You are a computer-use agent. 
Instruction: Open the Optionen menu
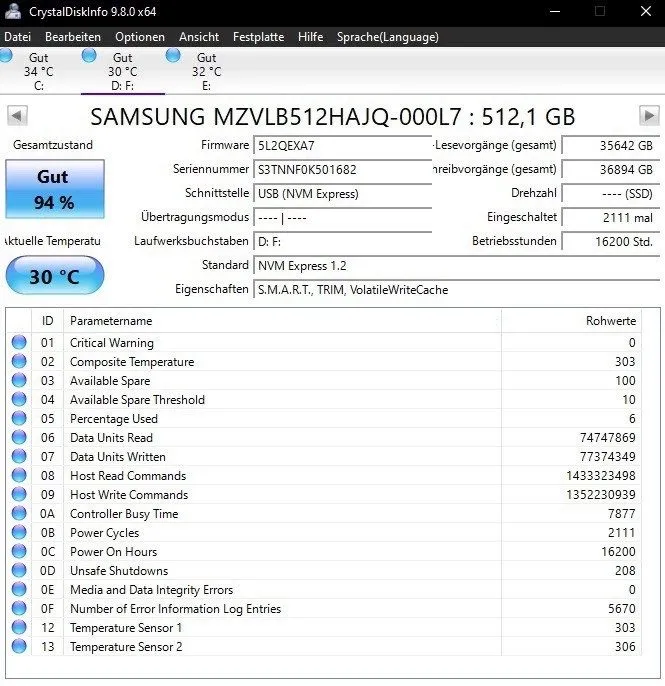(140, 37)
